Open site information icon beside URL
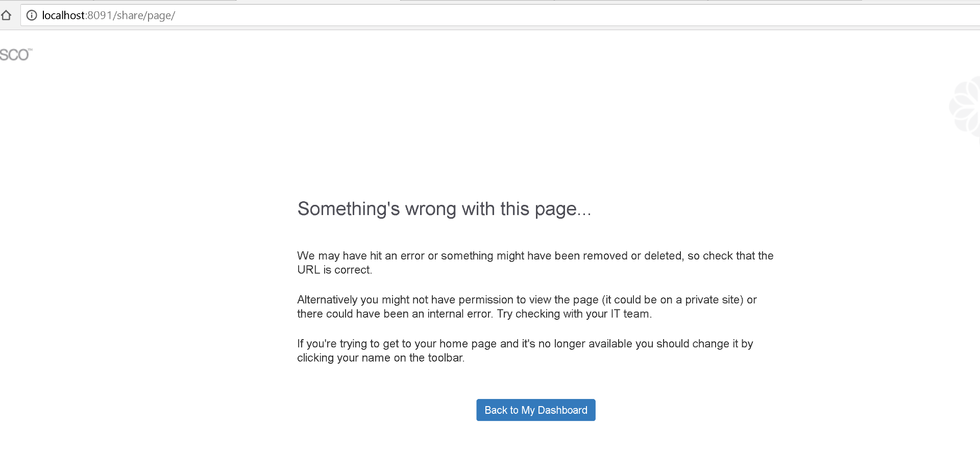 tap(32, 15)
